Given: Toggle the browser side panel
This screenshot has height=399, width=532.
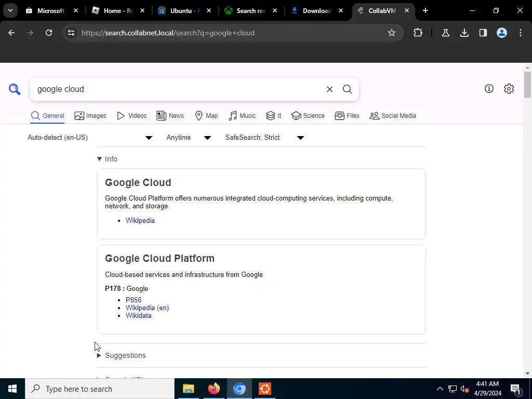Looking at the screenshot, I should pos(483,33).
